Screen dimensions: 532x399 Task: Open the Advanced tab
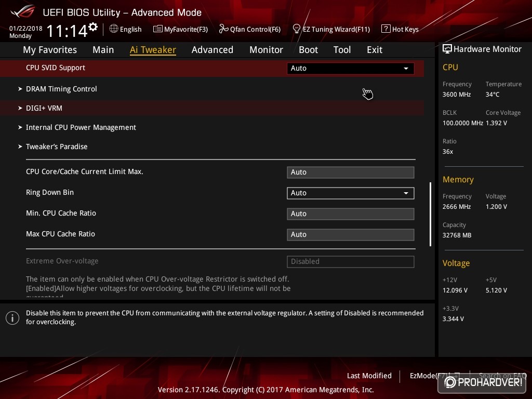pyautogui.click(x=212, y=50)
